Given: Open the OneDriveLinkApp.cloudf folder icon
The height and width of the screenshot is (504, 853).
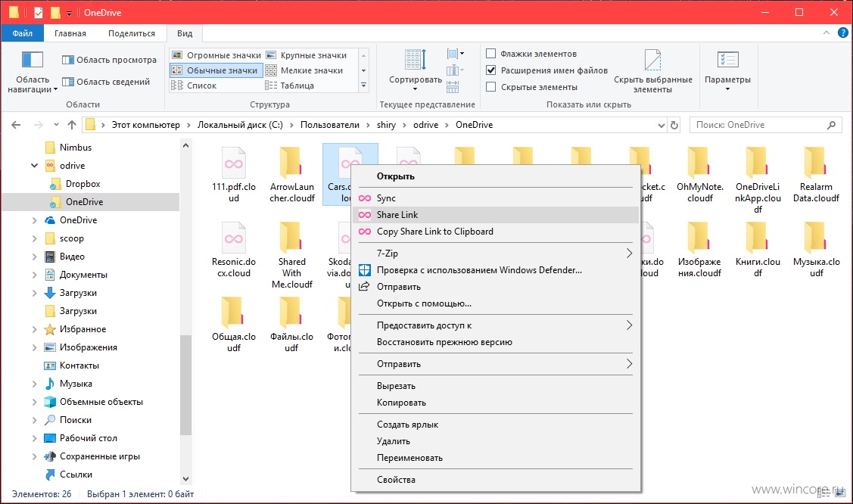Looking at the screenshot, I should [758, 162].
